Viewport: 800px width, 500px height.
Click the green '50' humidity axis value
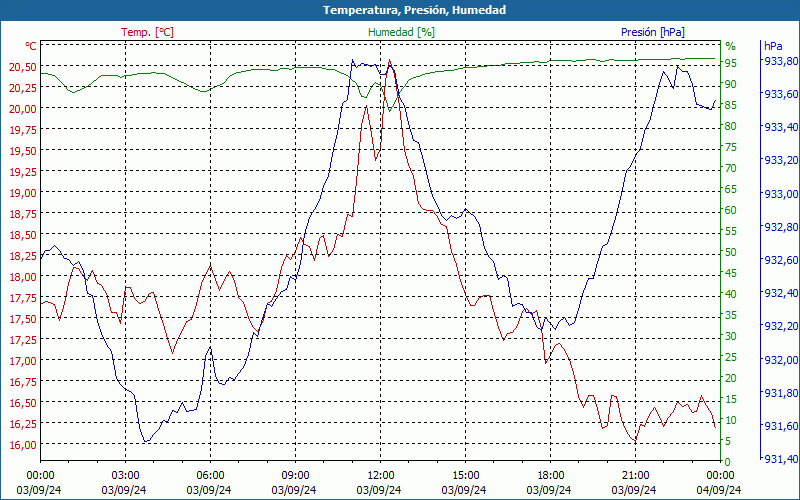click(731, 252)
